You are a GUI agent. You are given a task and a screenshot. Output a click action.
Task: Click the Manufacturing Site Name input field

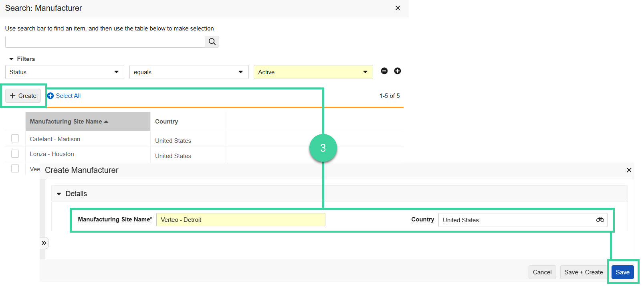pyautogui.click(x=240, y=220)
